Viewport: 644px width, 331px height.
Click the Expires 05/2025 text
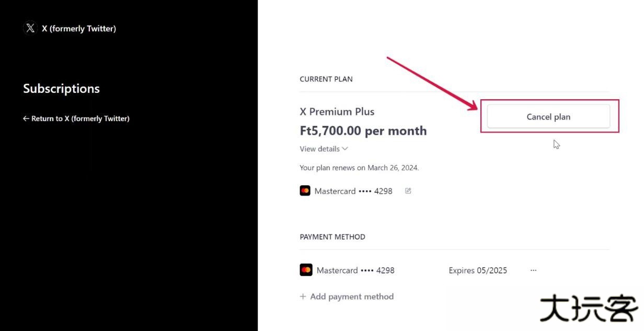[x=478, y=270]
